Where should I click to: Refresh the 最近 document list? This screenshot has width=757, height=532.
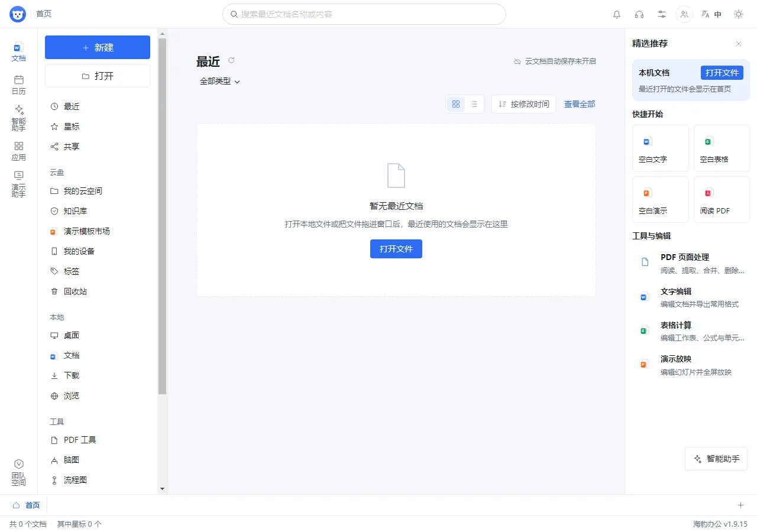[x=231, y=60]
